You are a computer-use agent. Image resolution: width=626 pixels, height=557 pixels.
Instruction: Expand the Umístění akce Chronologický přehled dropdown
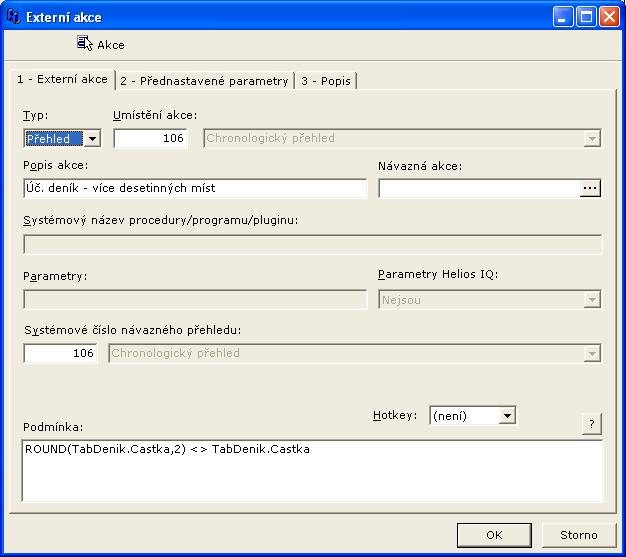tap(592, 139)
